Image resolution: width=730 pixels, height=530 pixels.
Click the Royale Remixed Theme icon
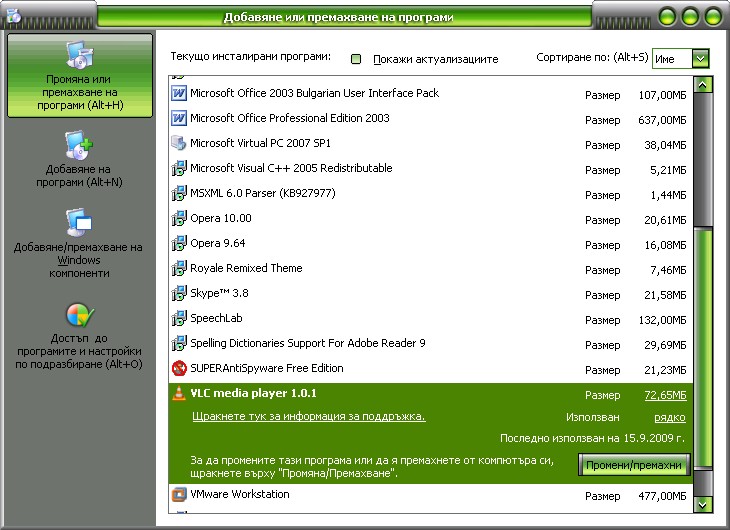tap(179, 268)
